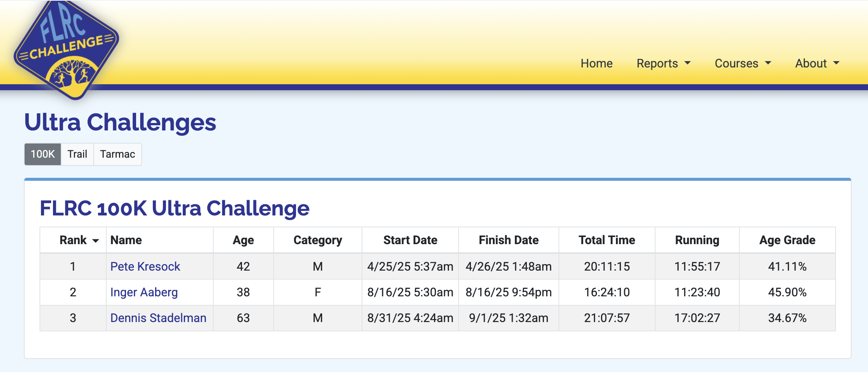
Task: Sort by the Running column header
Action: point(697,240)
